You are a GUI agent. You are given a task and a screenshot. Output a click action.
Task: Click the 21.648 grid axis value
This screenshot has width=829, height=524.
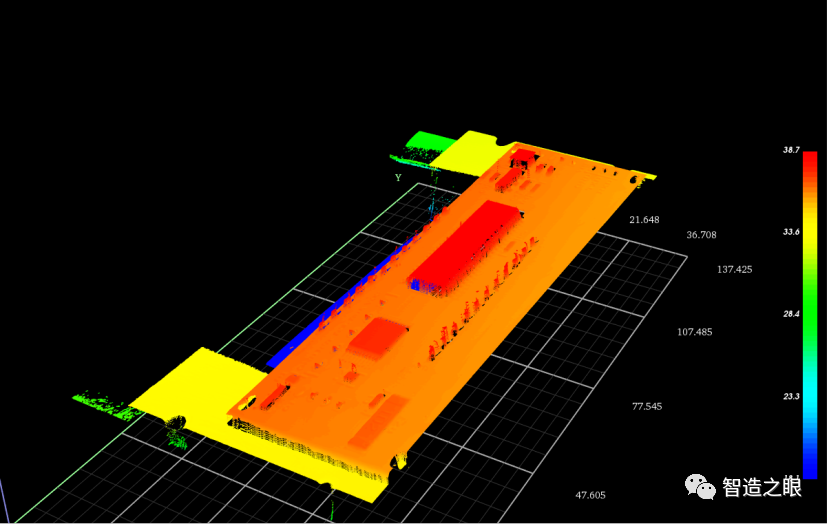tap(644, 220)
